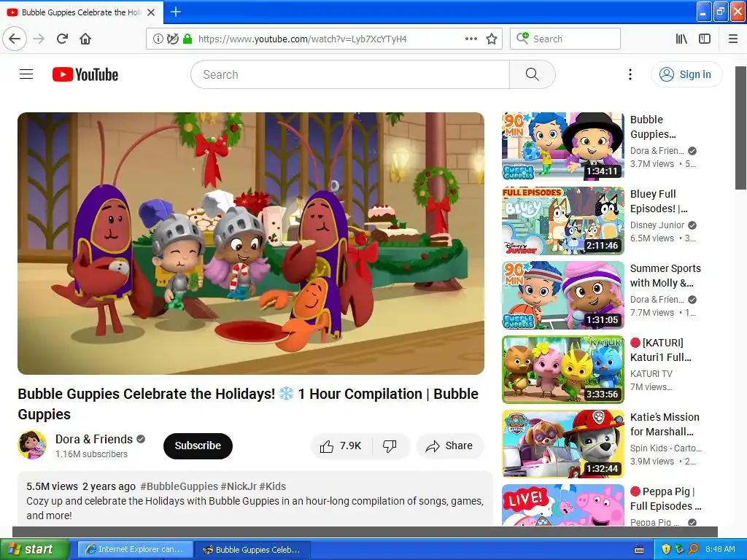Open page actions three-dot menu in address bar

pyautogui.click(x=471, y=39)
